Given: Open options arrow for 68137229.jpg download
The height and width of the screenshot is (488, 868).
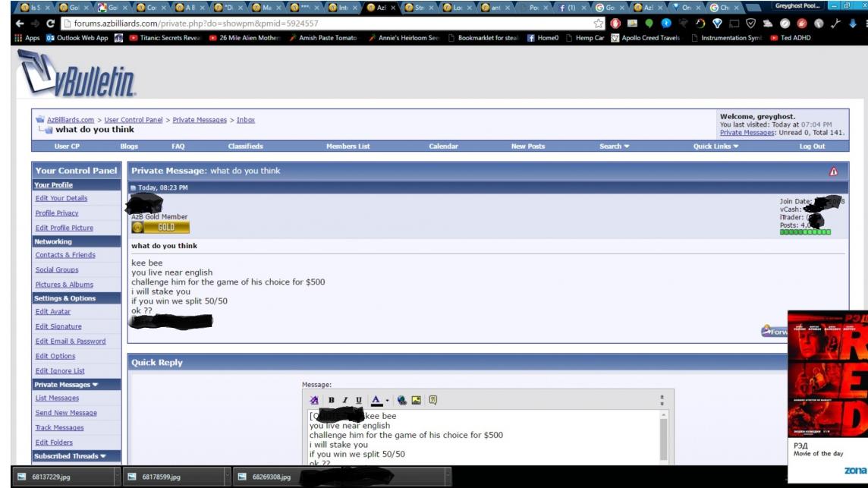Looking at the screenshot, I should (117, 477).
